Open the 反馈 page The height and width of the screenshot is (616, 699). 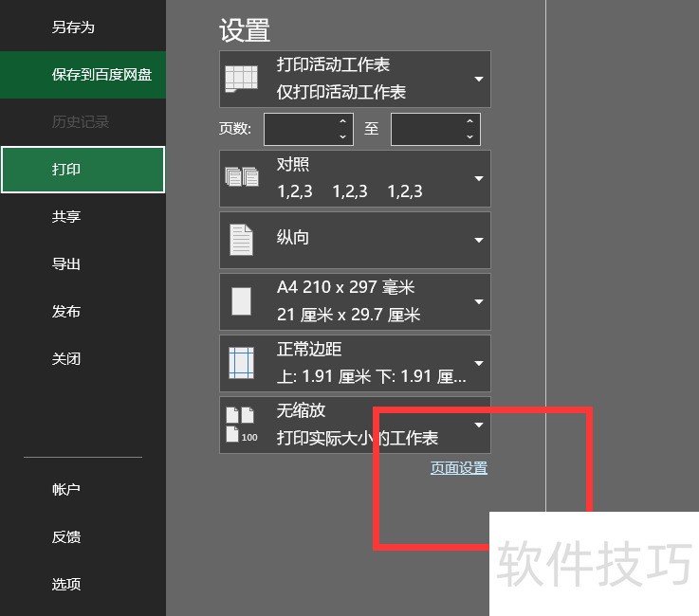point(66,536)
